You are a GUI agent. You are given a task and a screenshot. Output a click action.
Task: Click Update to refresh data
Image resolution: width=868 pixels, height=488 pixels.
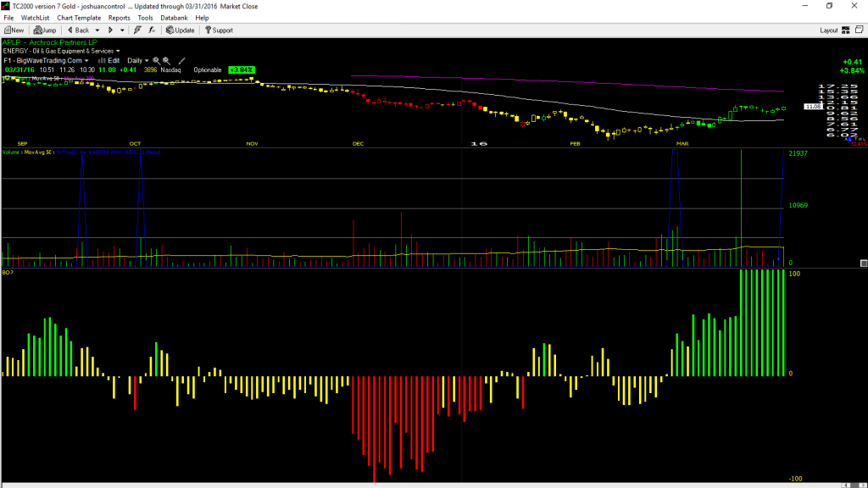point(181,30)
